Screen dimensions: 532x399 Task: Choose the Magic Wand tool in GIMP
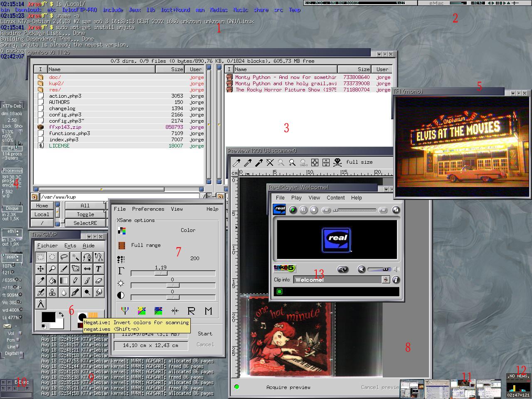tap(75, 257)
